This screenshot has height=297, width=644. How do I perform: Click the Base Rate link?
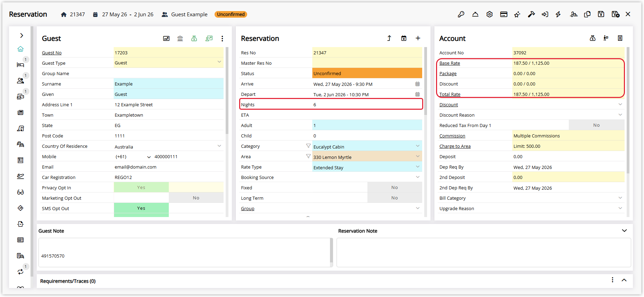pos(450,63)
